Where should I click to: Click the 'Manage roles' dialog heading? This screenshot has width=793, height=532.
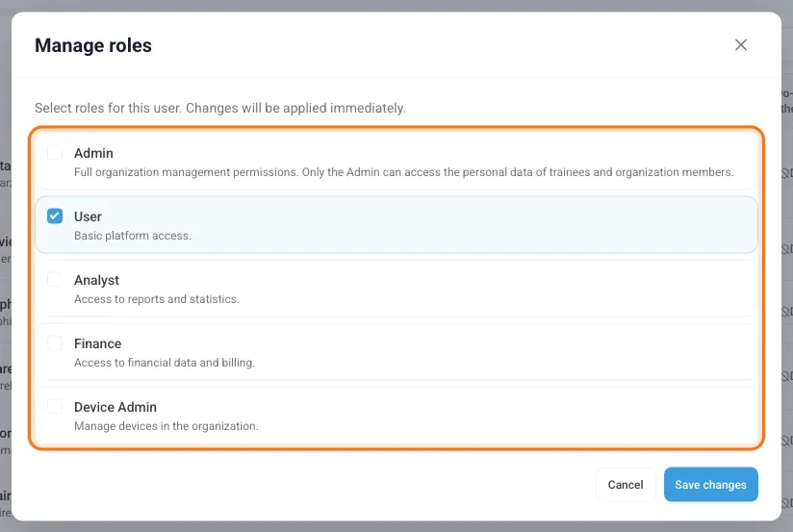pos(93,45)
